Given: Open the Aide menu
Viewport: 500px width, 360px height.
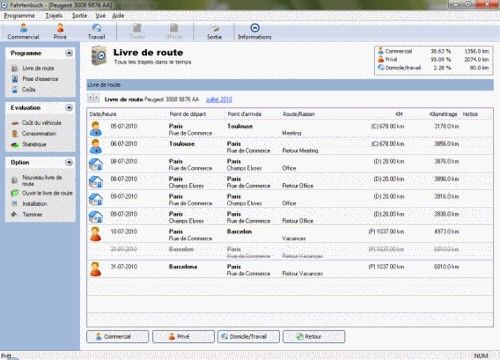Looking at the screenshot, I should coord(118,16).
